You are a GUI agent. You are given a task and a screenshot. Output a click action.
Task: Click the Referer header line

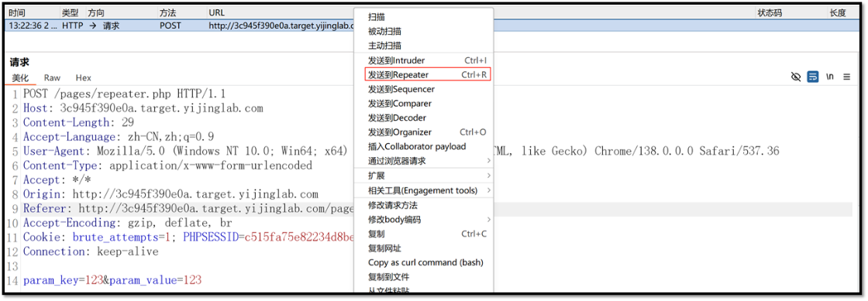(x=188, y=209)
